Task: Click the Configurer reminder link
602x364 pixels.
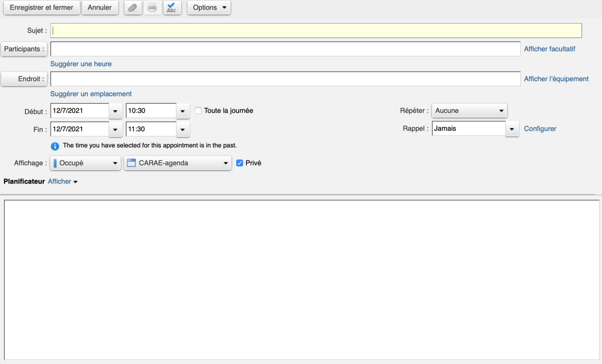Action: pos(540,128)
